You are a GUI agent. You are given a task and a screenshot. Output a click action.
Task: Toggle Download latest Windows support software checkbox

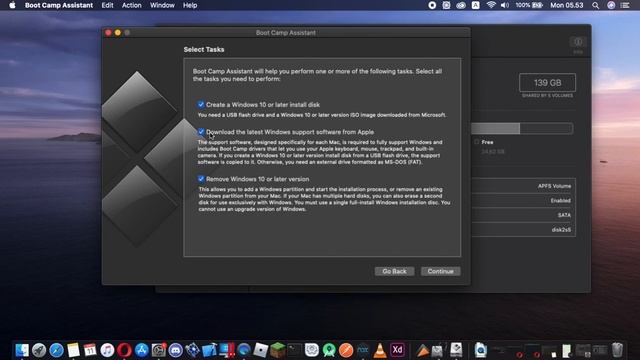click(201, 132)
